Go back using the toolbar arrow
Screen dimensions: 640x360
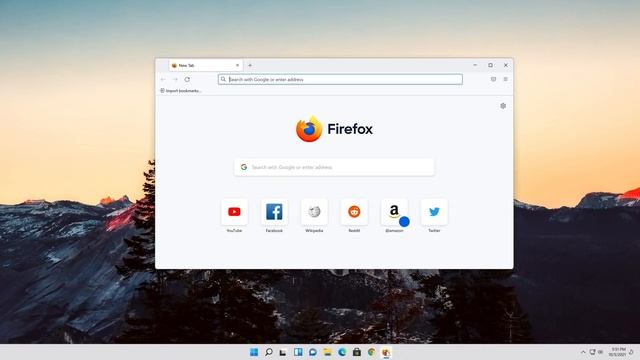click(163, 79)
